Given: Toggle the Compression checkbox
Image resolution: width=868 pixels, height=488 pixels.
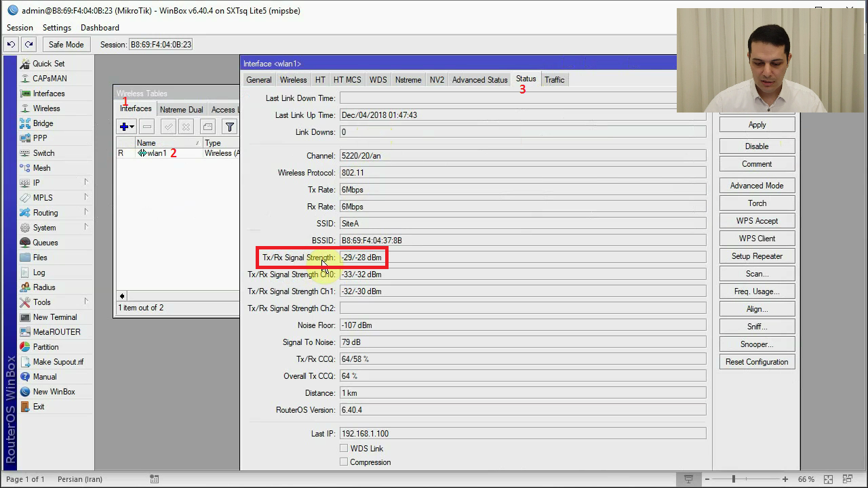Looking at the screenshot, I should point(344,462).
